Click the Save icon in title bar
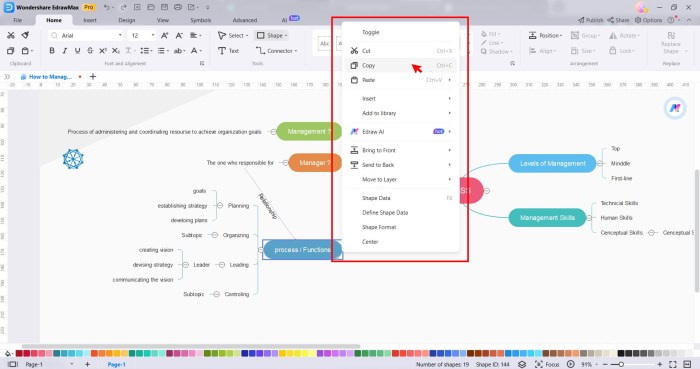This screenshot has height=369, width=700. pos(164,7)
